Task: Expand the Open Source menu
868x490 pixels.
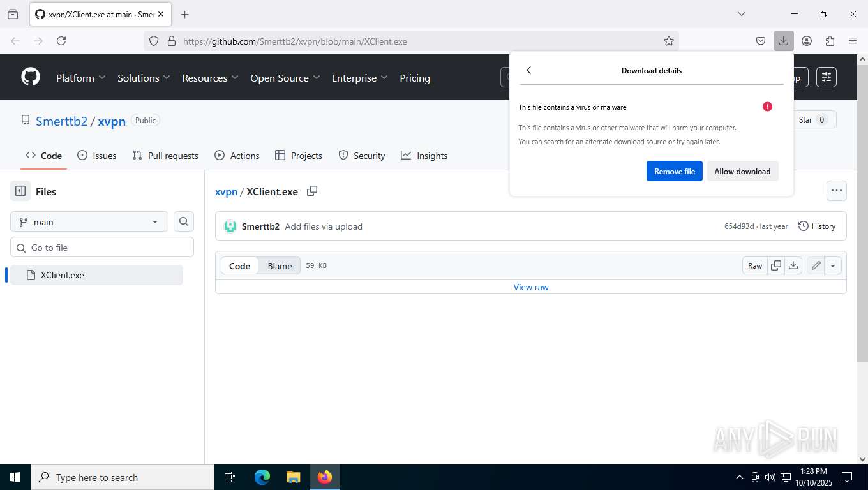Action: [x=285, y=78]
